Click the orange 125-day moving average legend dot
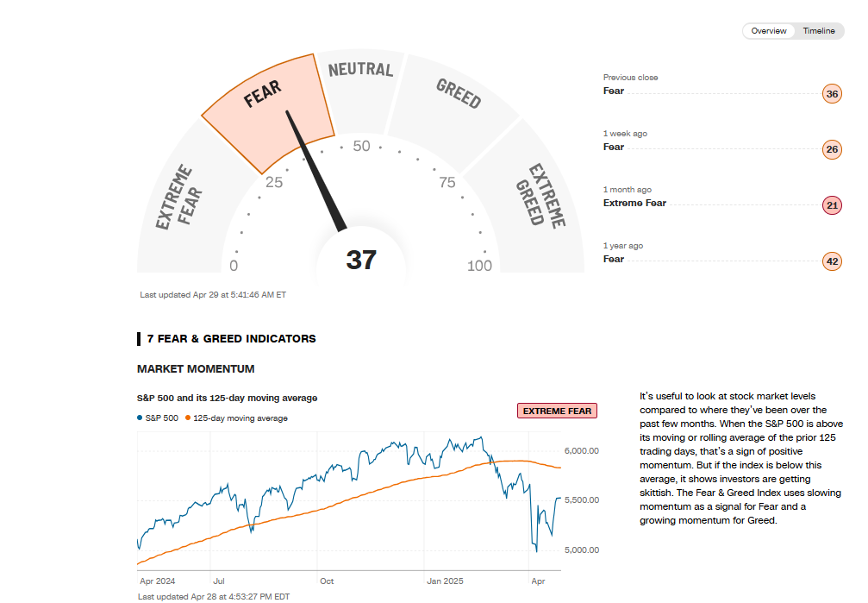 (188, 418)
